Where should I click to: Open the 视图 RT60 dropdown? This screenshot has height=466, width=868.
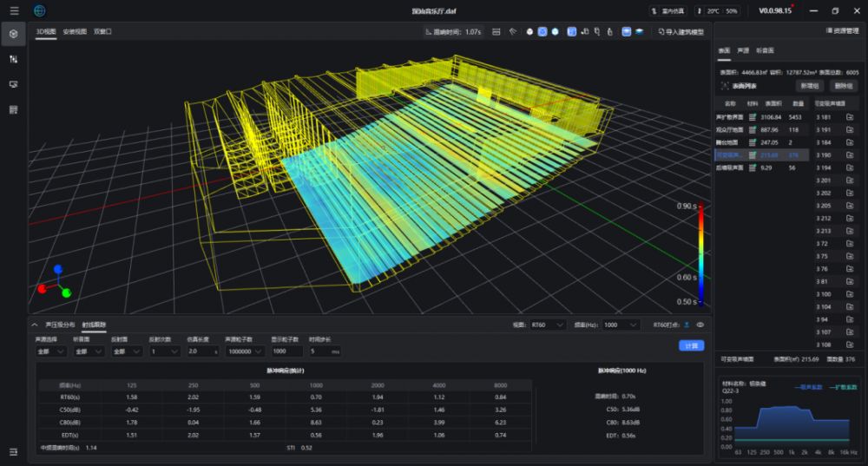(548, 325)
